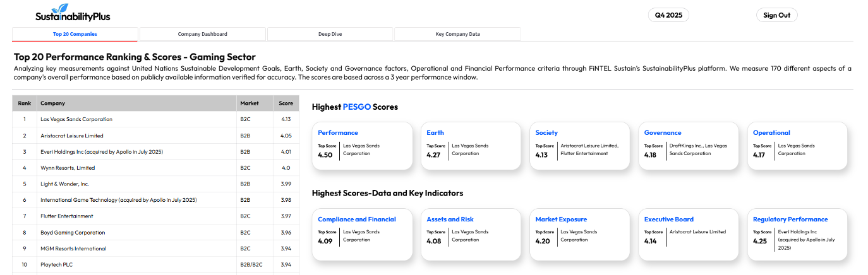Click the Market Exposure card heading
This screenshot has height=275, width=868.
561,219
